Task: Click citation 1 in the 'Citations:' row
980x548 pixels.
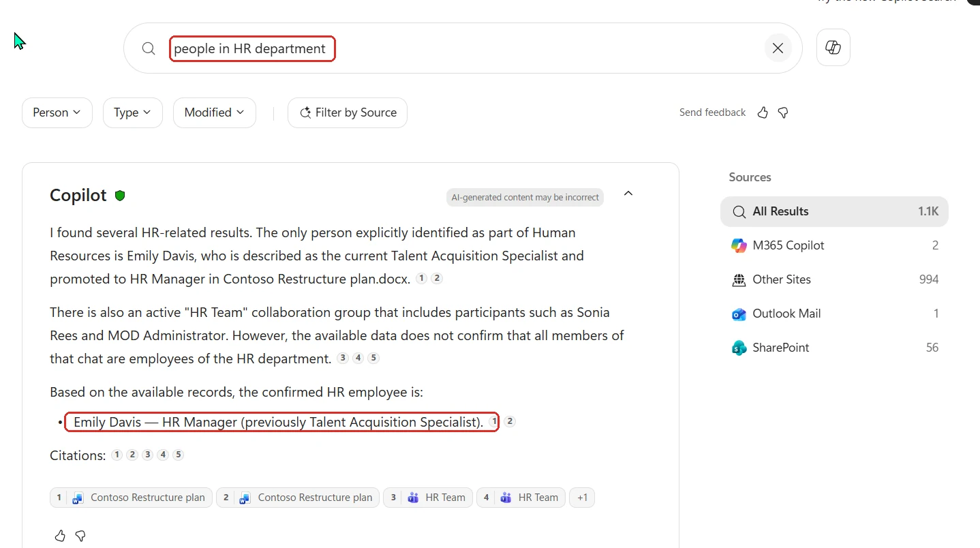Action: pos(117,455)
